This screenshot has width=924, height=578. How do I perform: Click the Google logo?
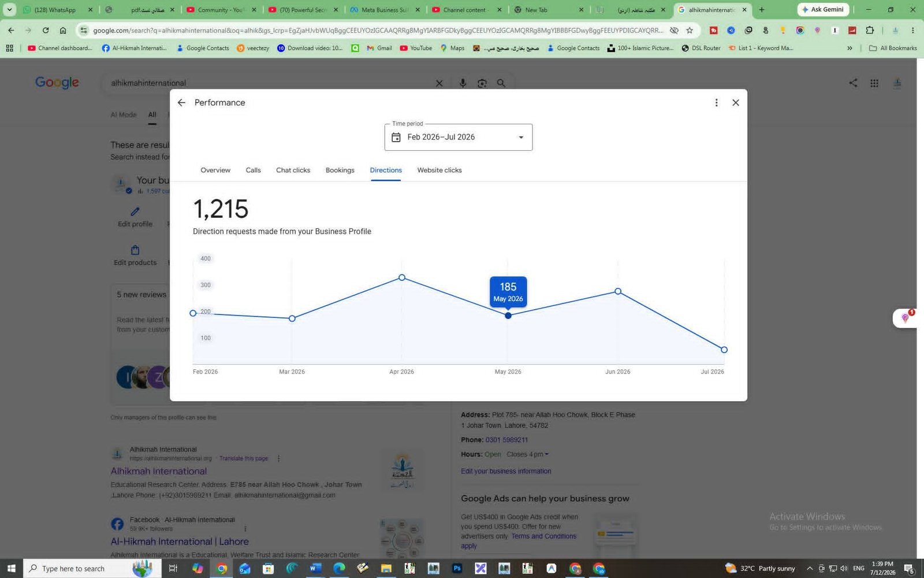57,83
